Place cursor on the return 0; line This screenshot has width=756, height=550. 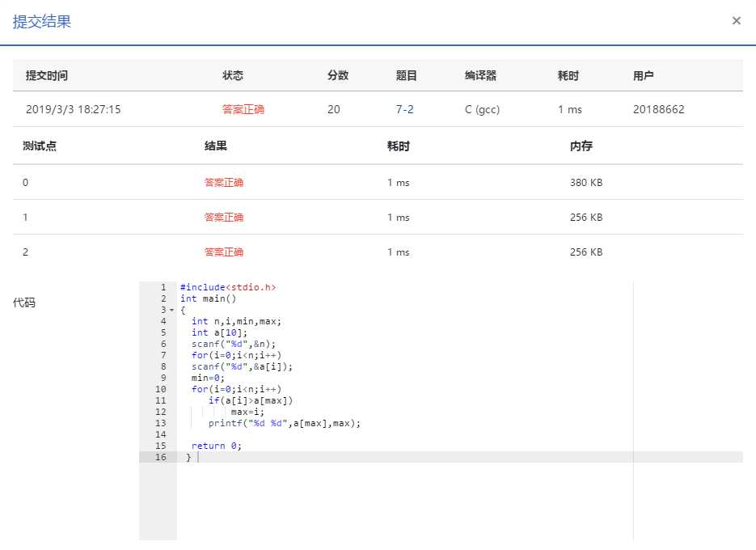pyautogui.click(x=216, y=446)
